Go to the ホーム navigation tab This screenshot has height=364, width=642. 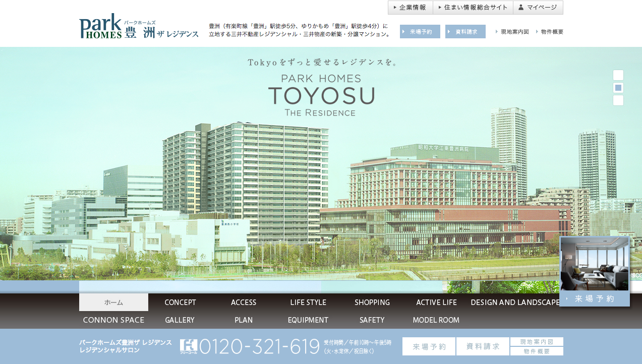click(x=113, y=302)
